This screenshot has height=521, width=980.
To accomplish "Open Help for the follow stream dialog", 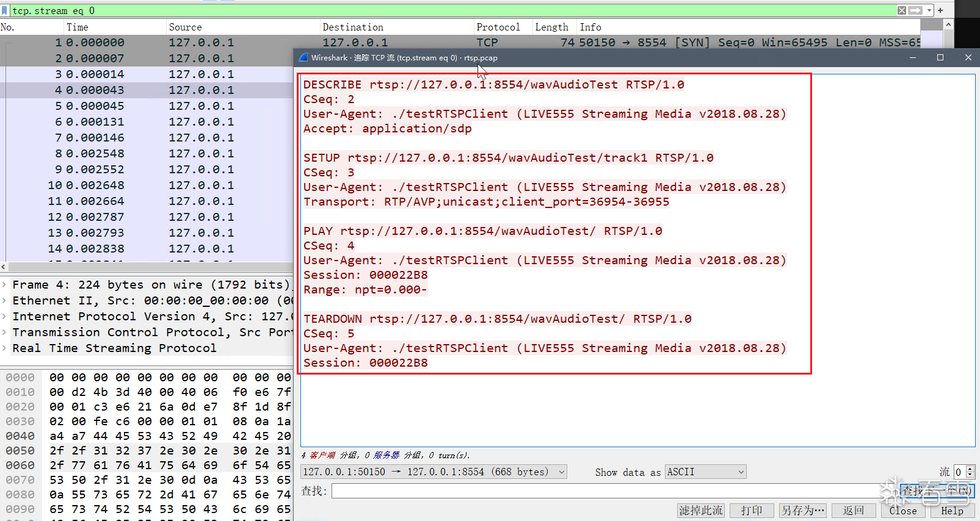I will [x=953, y=511].
